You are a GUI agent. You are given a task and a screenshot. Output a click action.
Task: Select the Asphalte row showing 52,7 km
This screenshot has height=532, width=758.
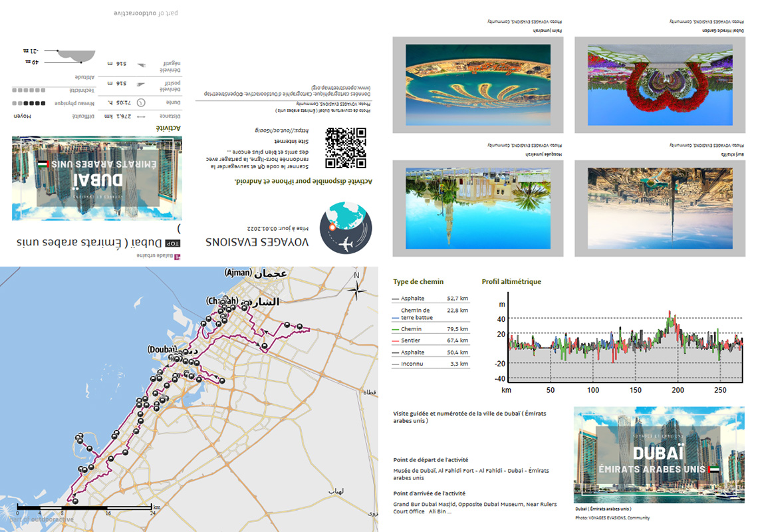click(430, 299)
